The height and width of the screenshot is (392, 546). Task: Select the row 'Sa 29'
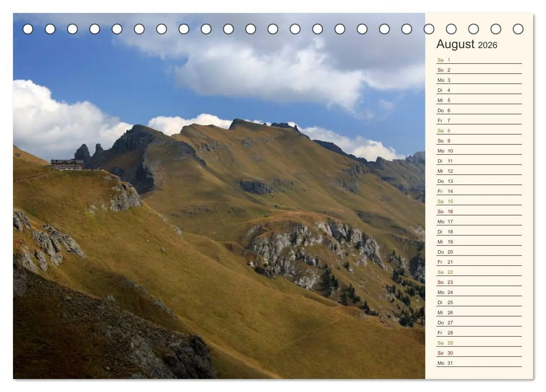479,343
